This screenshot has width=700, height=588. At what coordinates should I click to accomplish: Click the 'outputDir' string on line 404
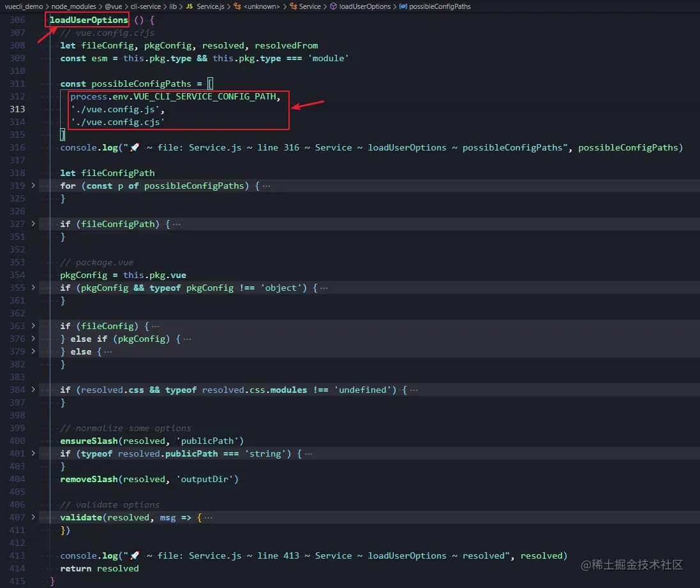tap(205, 479)
